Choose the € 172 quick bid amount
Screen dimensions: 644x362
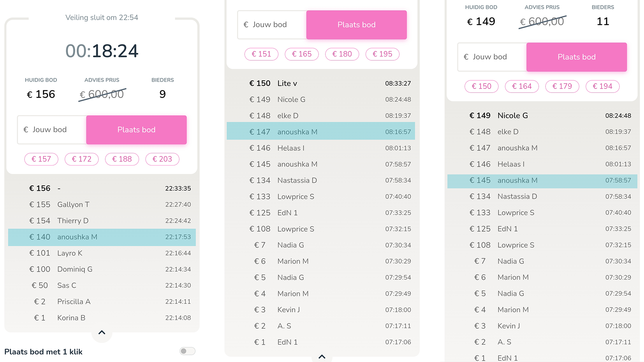point(82,159)
